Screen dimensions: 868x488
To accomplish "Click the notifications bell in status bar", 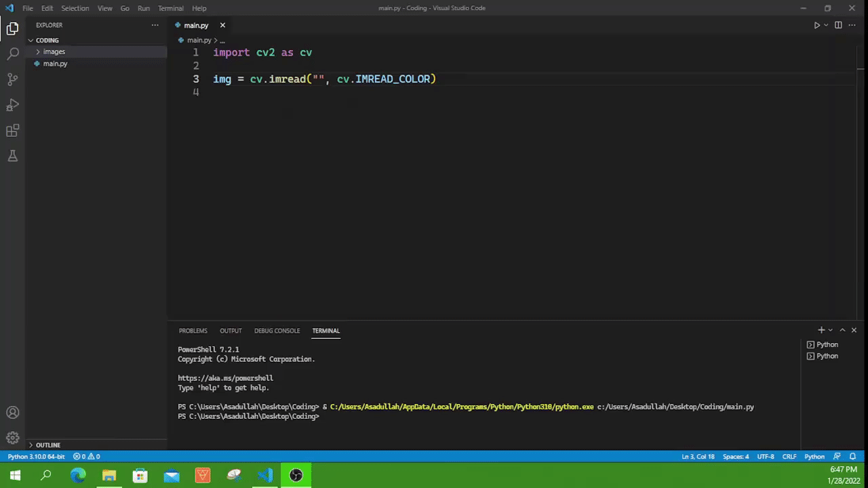I will coord(852,456).
